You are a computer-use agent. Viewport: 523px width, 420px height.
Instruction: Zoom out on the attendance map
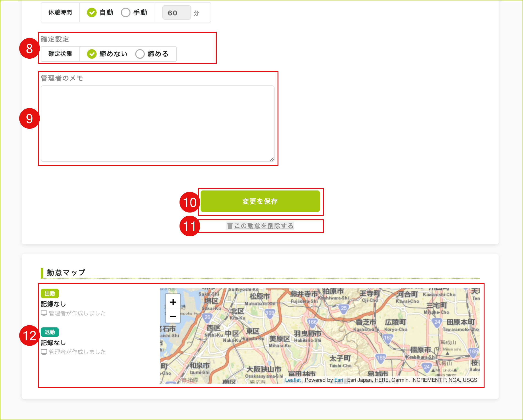[173, 316]
